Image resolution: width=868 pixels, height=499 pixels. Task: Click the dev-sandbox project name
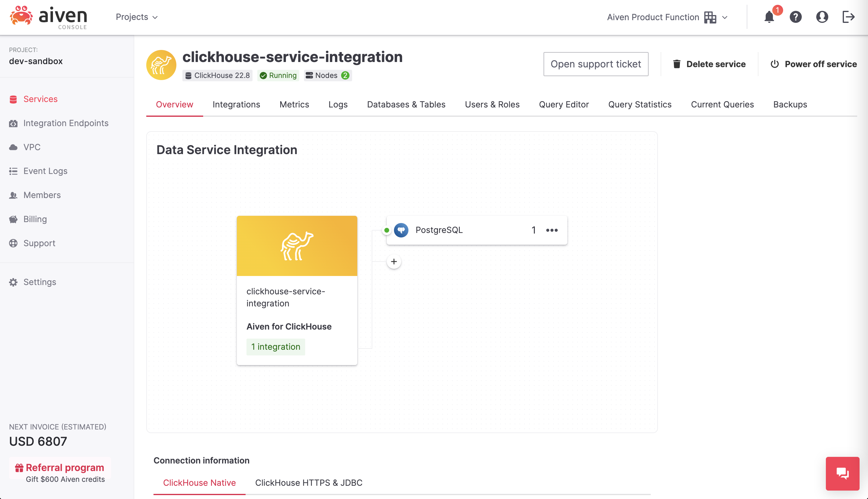[36, 61]
